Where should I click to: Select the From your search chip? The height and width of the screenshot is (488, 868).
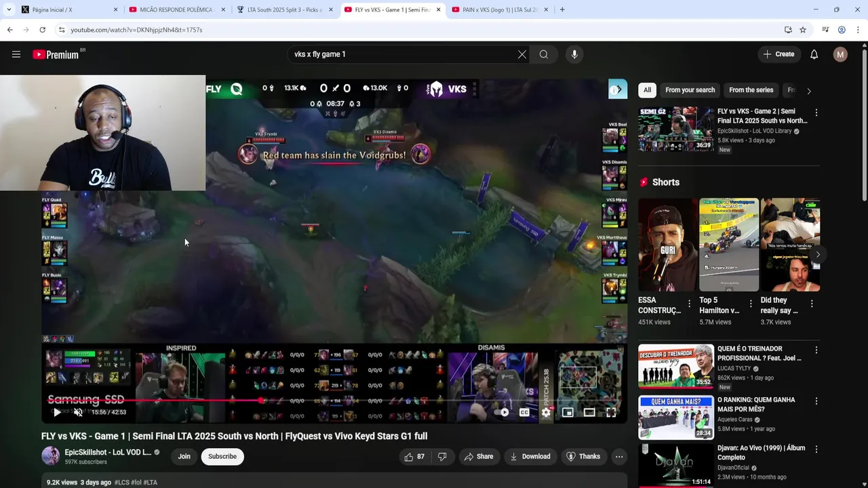click(690, 90)
